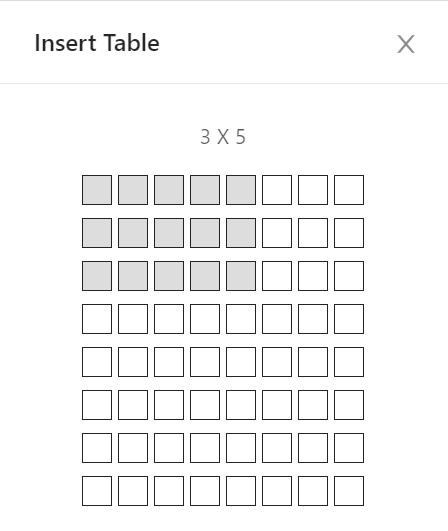
Task: Select the 1 x 1 table cell
Action: tap(97, 190)
